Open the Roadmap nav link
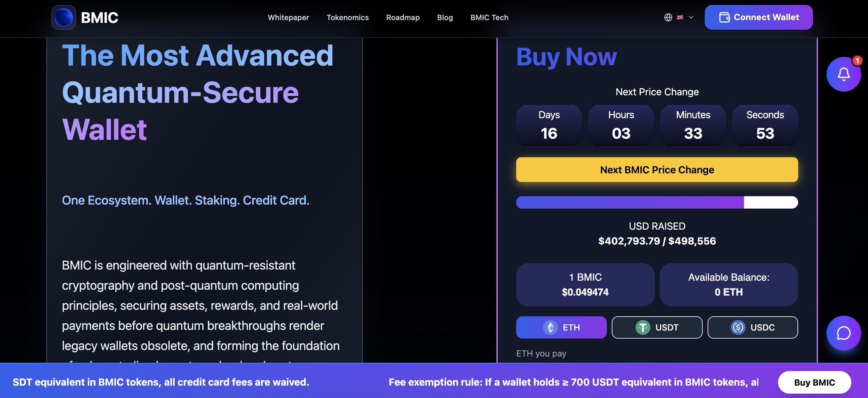Screen dimensions: 868x398 (403, 18)
